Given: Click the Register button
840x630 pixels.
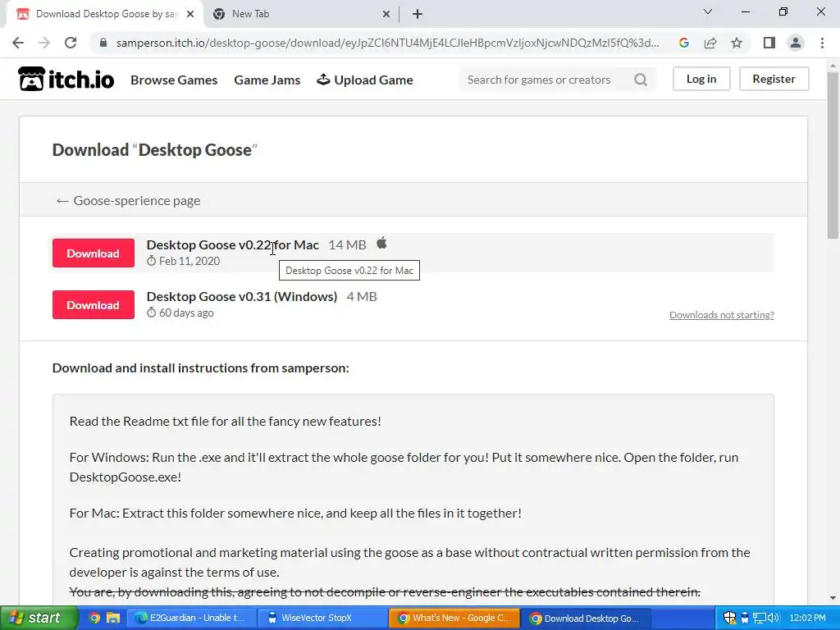Looking at the screenshot, I should click(774, 79).
